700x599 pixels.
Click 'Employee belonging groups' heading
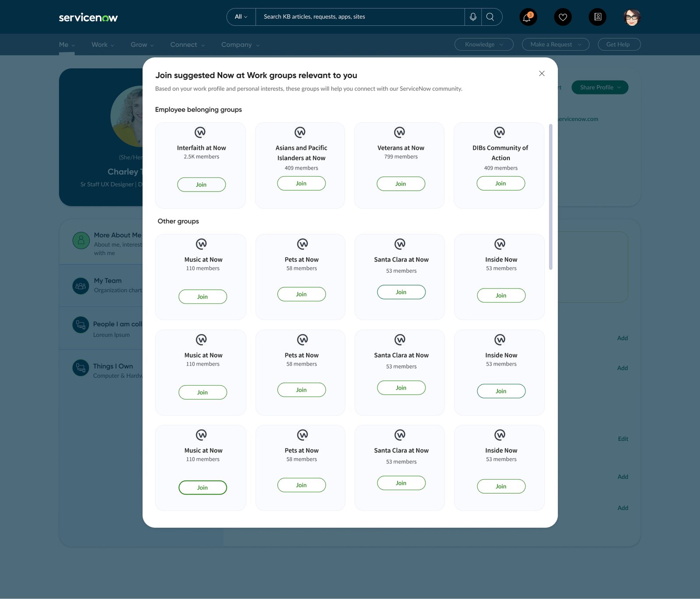(x=198, y=109)
